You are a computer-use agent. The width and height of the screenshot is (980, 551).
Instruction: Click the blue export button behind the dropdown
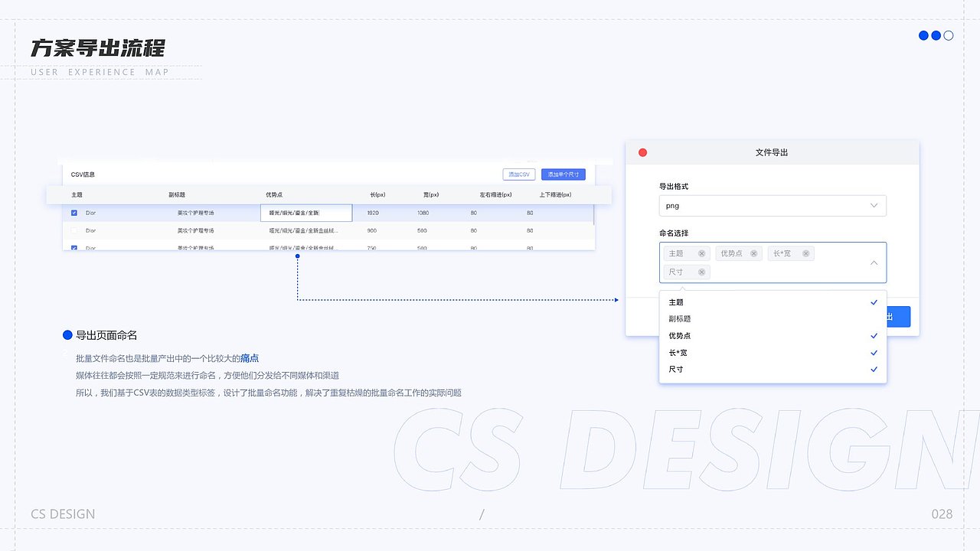click(x=898, y=317)
